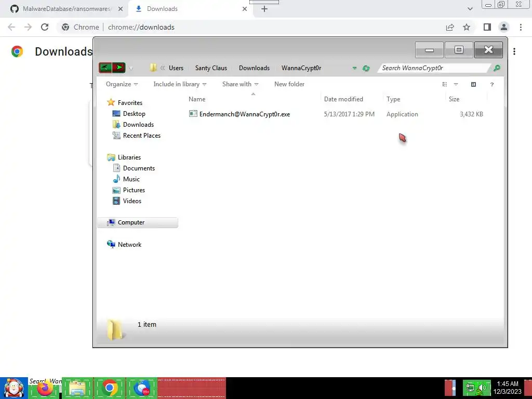Sort by Date modified column header
Screen dimensions: 532x399
click(x=352, y=99)
